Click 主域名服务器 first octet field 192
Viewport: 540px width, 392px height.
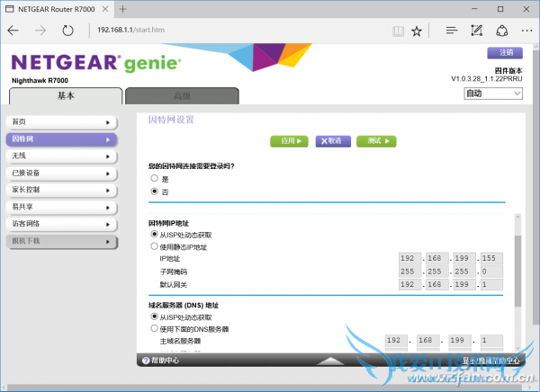pyautogui.click(x=396, y=341)
